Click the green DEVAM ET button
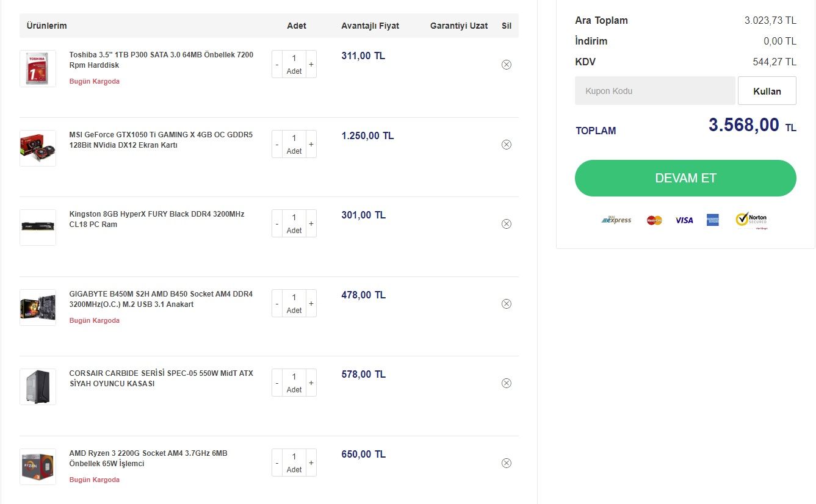 tap(685, 178)
